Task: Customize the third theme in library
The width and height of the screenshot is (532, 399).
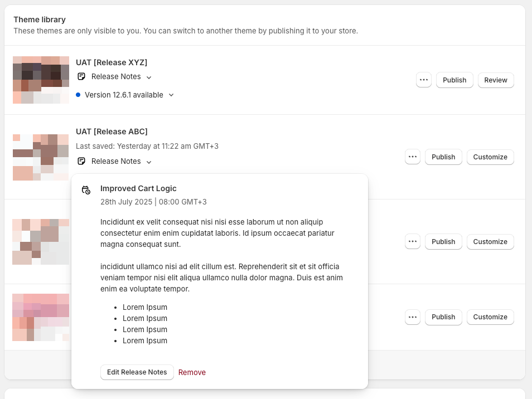Action: tap(490, 242)
